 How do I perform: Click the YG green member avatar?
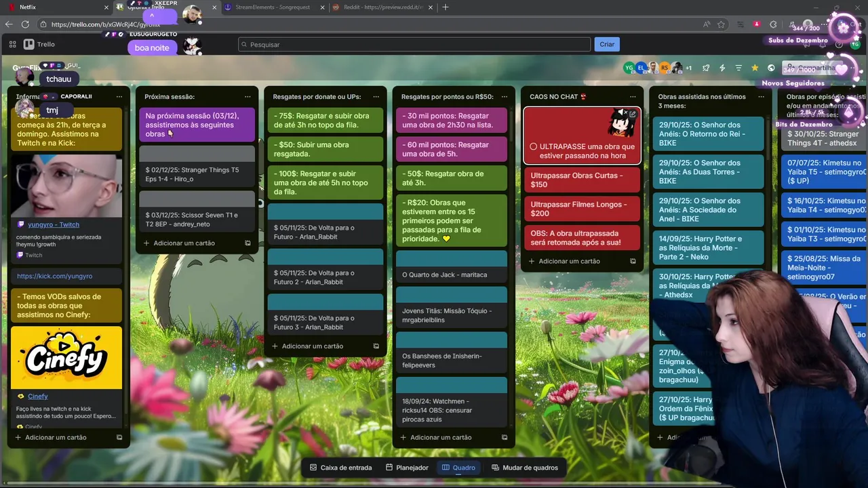tap(629, 68)
